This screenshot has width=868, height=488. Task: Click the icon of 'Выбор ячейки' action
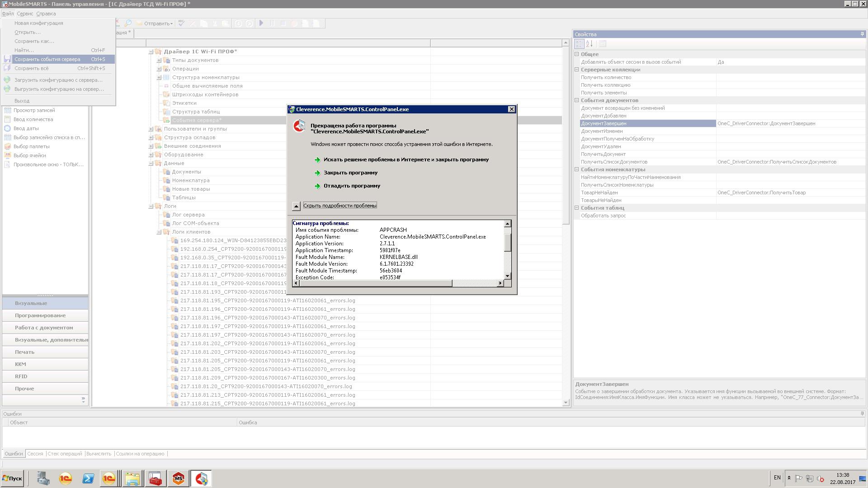(7, 155)
